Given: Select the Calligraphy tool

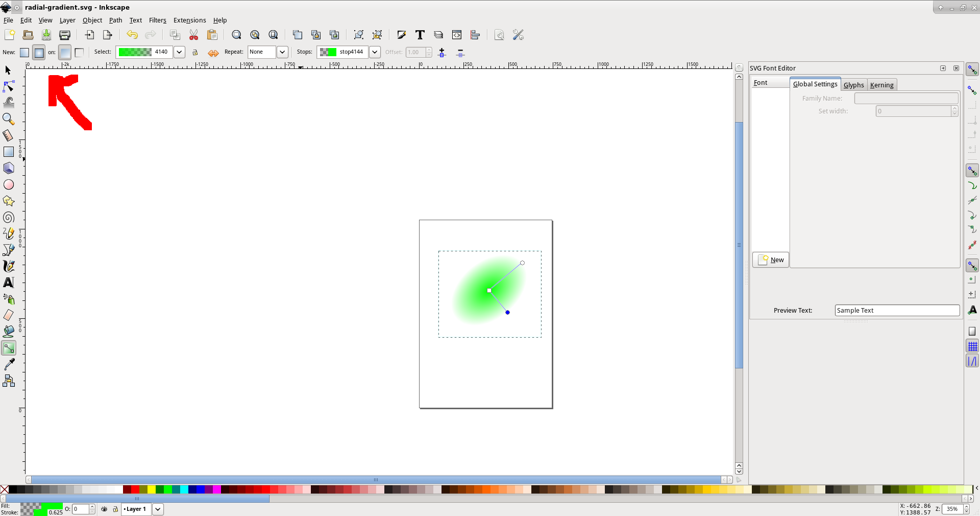Looking at the screenshot, I should coord(9,266).
